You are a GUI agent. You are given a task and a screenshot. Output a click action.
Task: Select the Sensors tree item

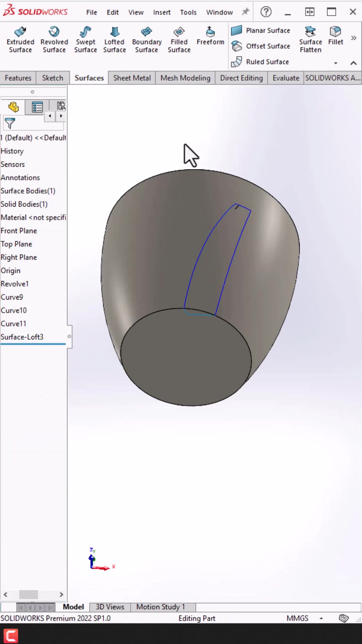point(13,164)
